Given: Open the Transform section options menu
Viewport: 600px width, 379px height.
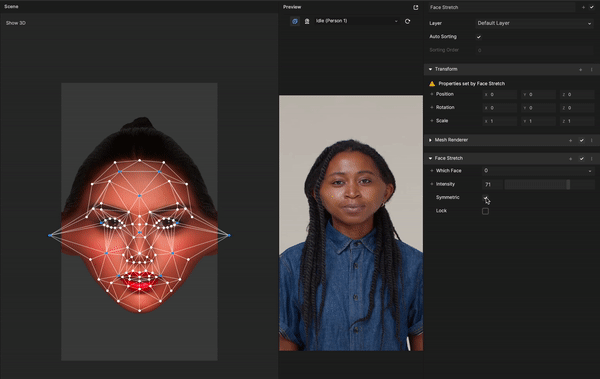Looking at the screenshot, I should point(592,70).
